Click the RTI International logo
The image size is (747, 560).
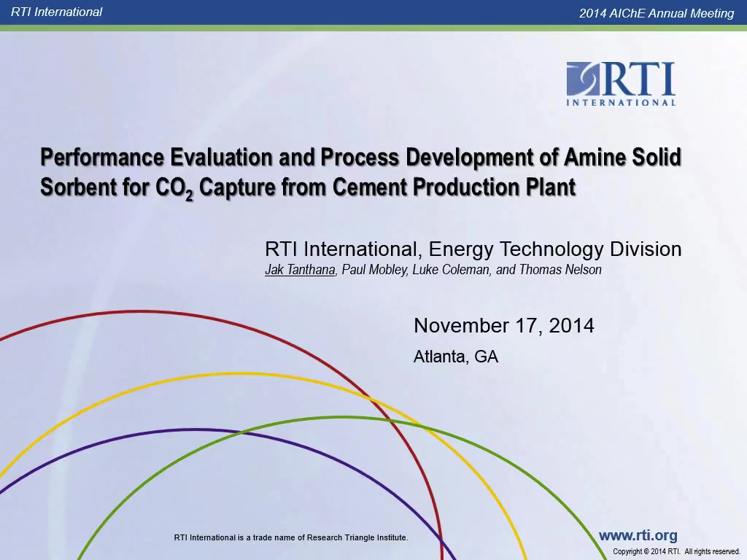[x=621, y=84]
